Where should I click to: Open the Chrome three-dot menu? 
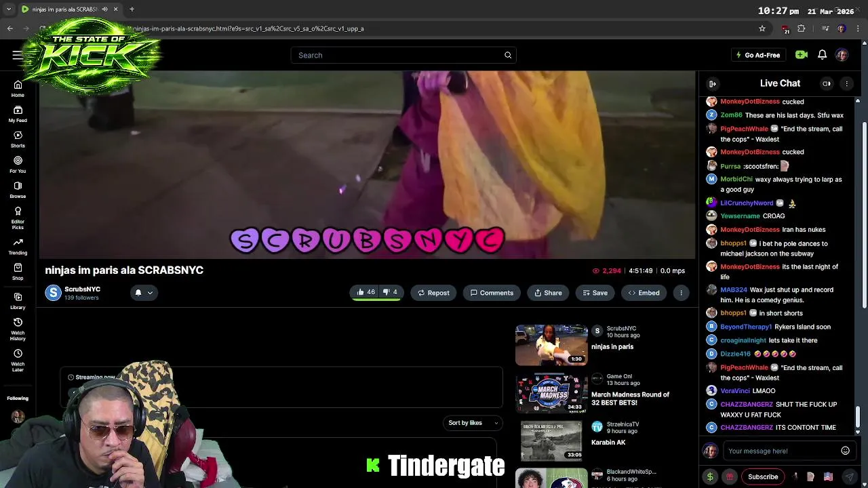tap(859, 28)
